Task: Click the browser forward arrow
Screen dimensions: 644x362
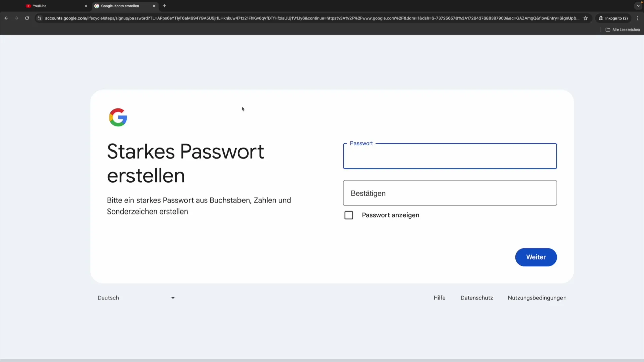Action: (17, 18)
